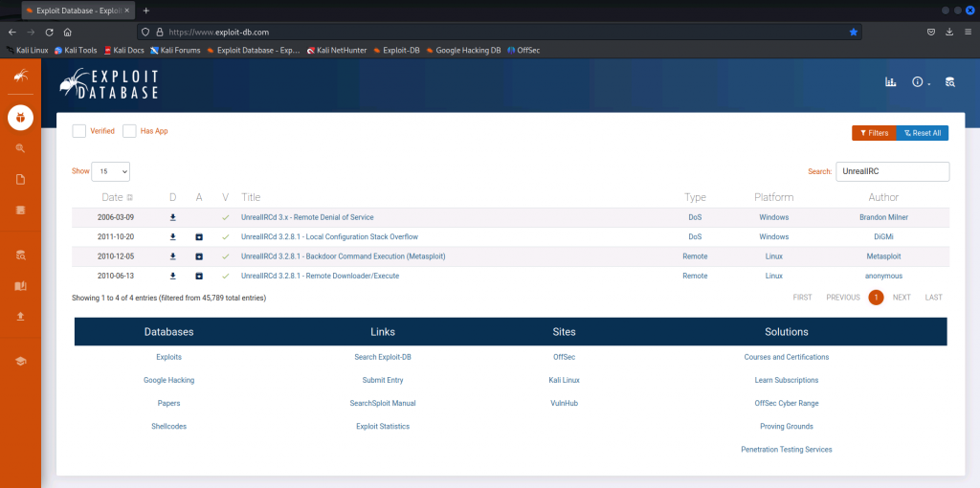Get vulnerable app for Stack Overflow entry
Viewport: 980px width, 488px height.
[x=199, y=236]
